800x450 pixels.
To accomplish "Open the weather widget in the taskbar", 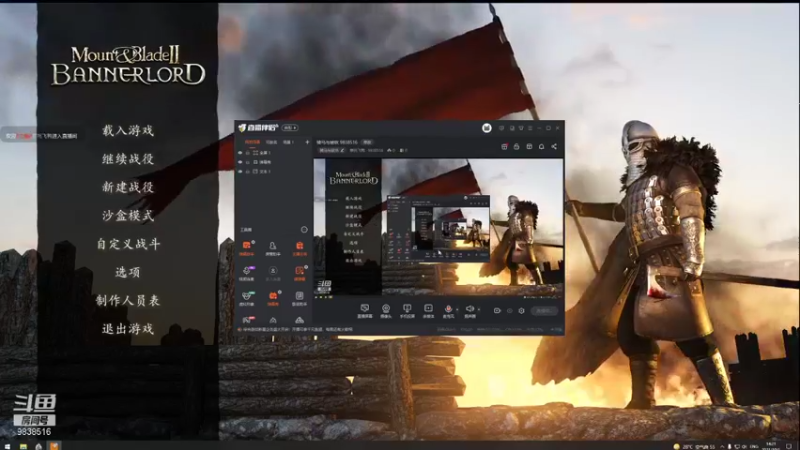I will [x=694, y=446].
